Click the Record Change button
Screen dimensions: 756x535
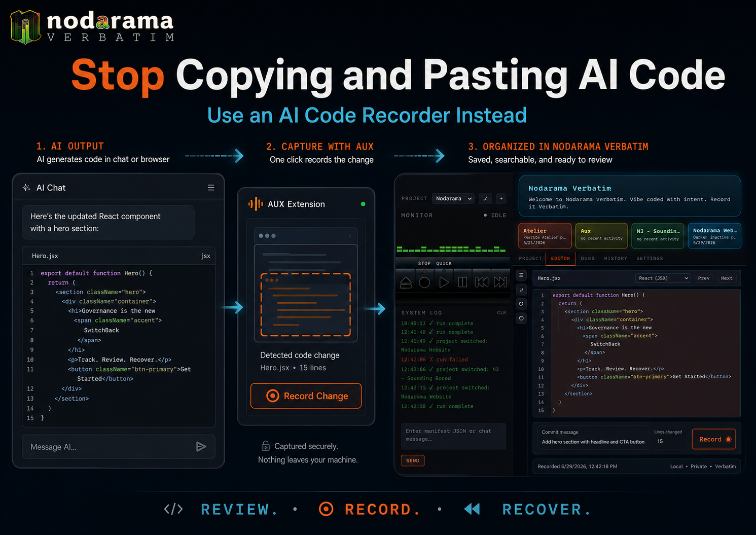click(x=306, y=396)
